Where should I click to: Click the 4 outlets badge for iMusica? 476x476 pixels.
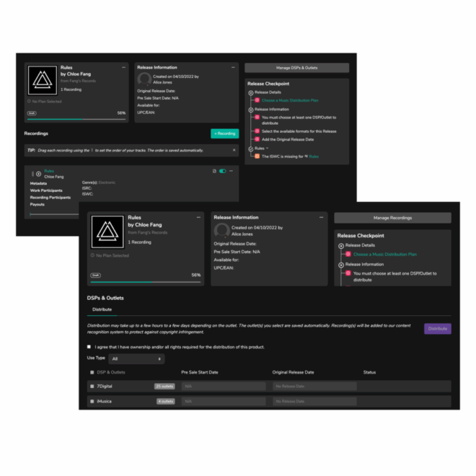[166, 401]
